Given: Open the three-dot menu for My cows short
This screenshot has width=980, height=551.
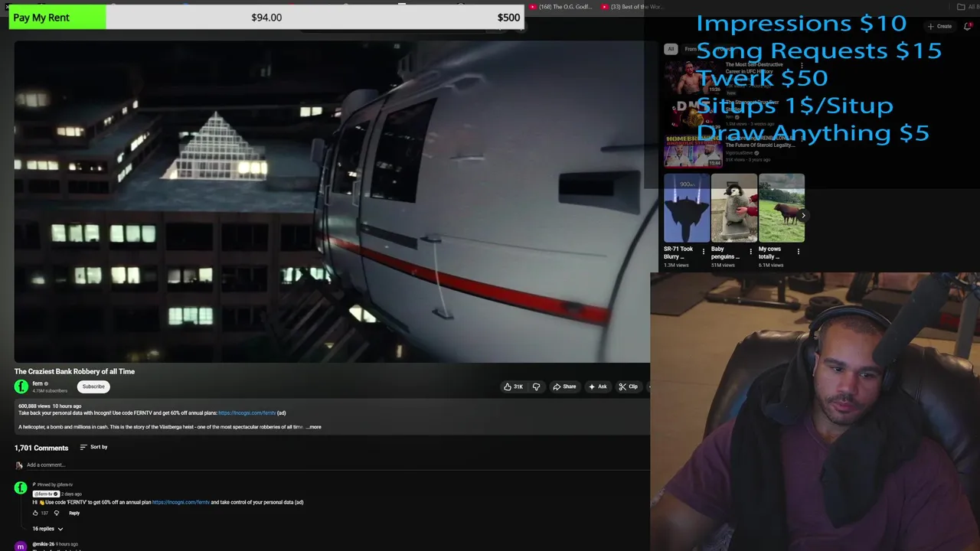Looking at the screenshot, I should click(799, 251).
